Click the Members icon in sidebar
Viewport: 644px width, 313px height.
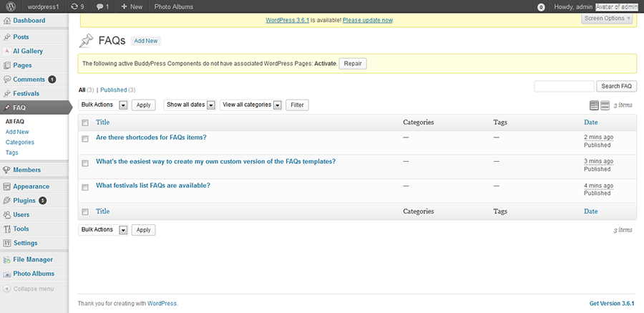click(x=6, y=170)
